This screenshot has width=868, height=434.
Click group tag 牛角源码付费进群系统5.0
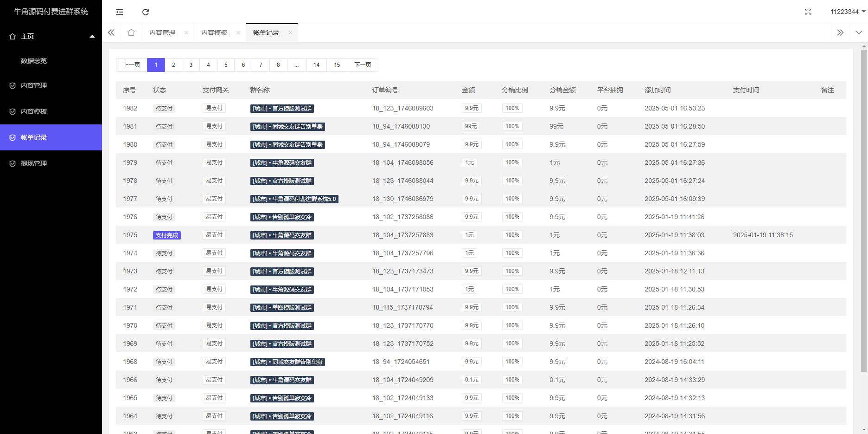pyautogui.click(x=294, y=199)
